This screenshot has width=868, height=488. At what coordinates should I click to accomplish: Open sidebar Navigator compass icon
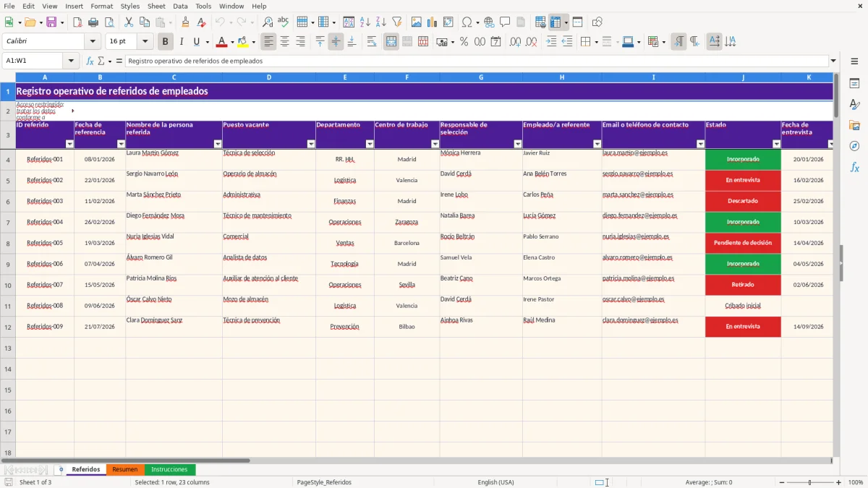pos(854,146)
